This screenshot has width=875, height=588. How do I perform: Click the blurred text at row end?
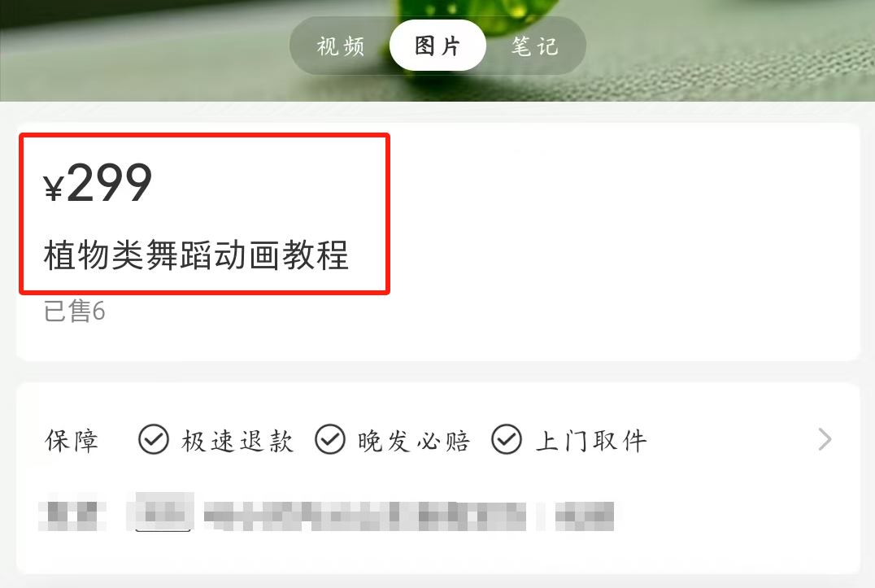[585, 516]
